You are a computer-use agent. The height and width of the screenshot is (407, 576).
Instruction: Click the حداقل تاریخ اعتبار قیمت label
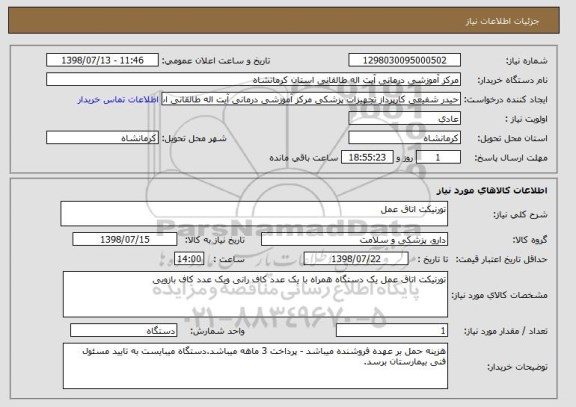tap(501, 259)
